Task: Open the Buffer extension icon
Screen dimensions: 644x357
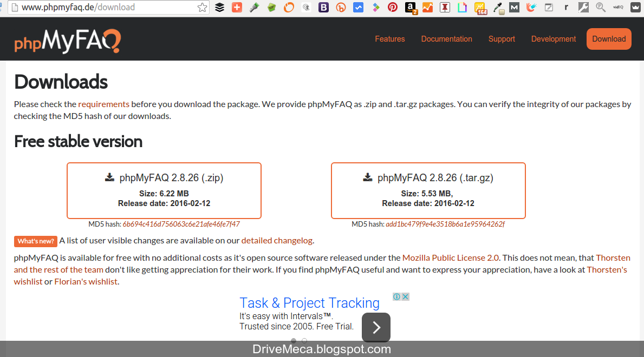Action: (x=219, y=8)
